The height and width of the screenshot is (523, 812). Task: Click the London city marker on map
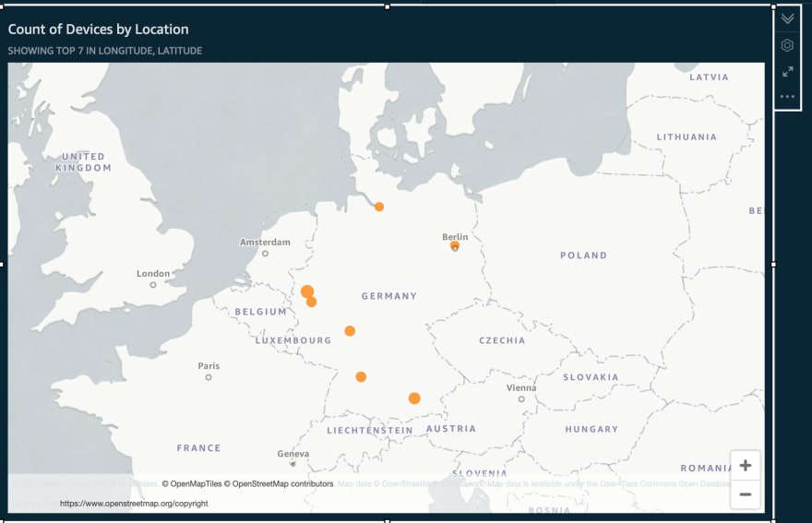(153, 285)
